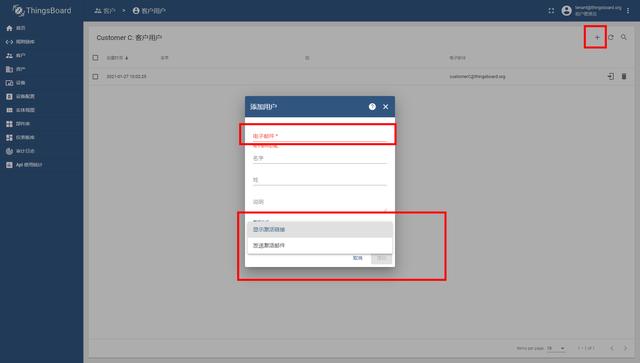
Task: Click the trash delete icon in row
Action: [624, 76]
